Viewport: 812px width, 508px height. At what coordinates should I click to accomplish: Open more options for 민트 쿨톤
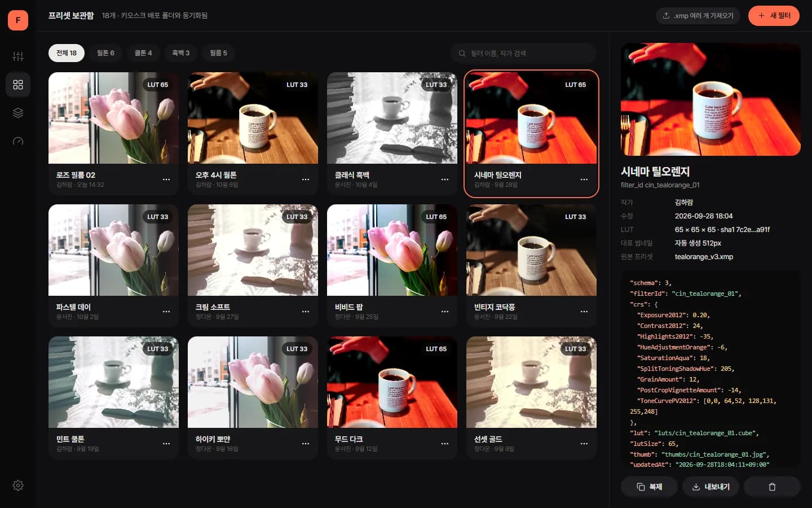166,444
